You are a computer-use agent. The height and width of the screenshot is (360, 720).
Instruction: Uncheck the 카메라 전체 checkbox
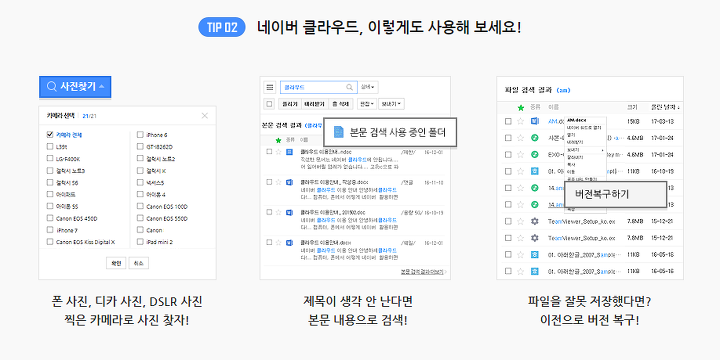tap(50, 135)
